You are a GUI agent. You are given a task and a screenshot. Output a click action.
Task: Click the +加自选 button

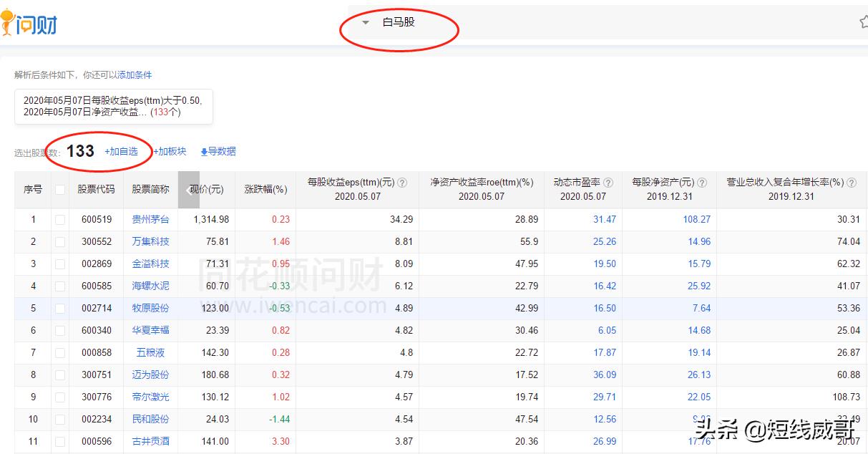121,152
